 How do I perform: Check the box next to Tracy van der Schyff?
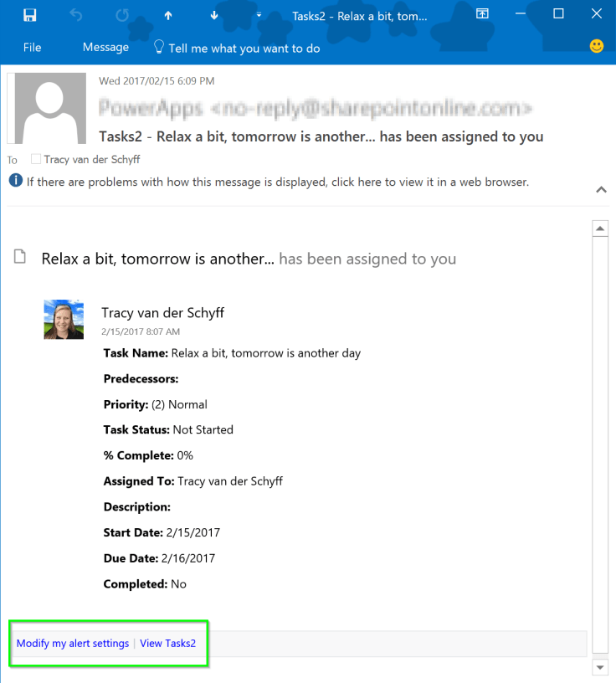click(35, 159)
